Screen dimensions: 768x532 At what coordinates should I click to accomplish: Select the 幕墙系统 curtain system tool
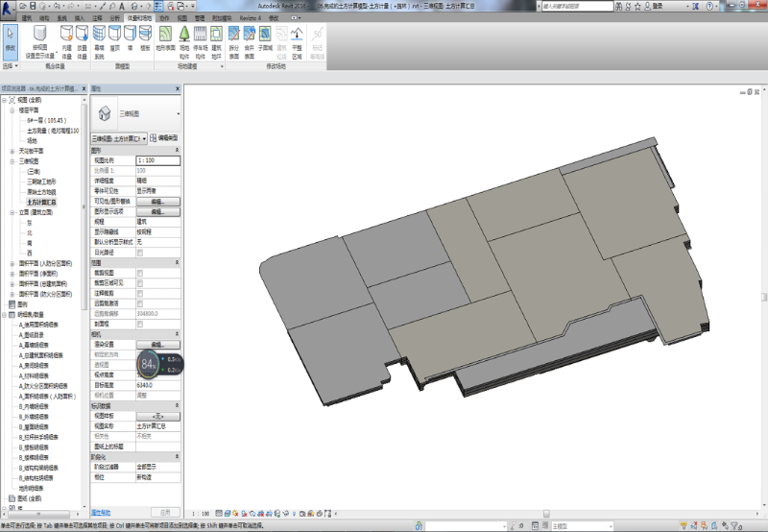tap(99, 42)
